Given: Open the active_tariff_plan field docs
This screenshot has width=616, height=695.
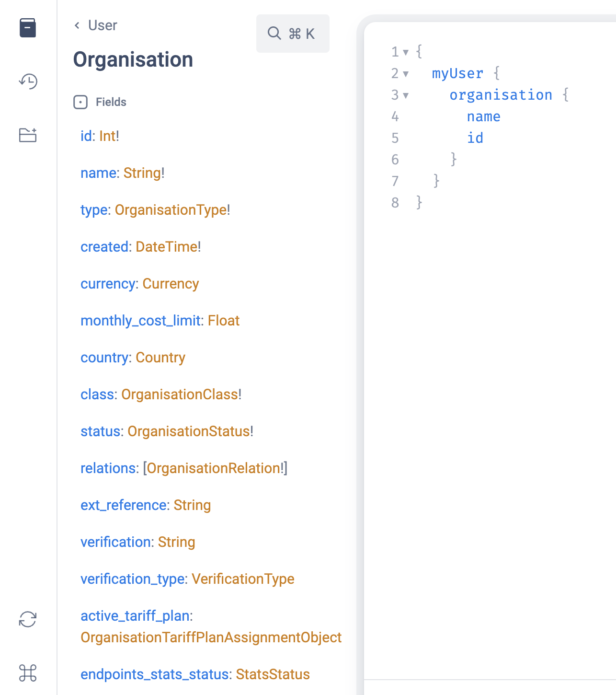Looking at the screenshot, I should tap(135, 616).
